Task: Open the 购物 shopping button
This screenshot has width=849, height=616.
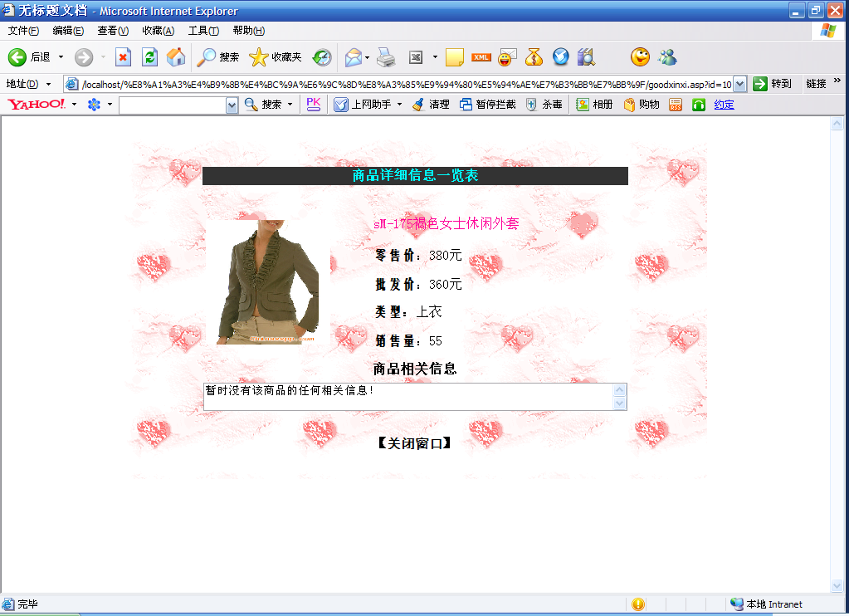Action: tap(641, 104)
